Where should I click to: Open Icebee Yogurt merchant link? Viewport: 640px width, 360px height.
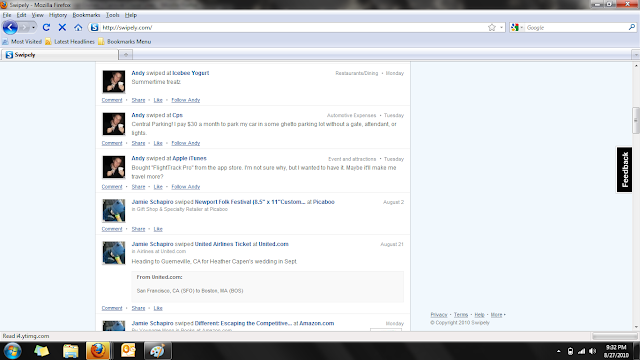click(191, 73)
